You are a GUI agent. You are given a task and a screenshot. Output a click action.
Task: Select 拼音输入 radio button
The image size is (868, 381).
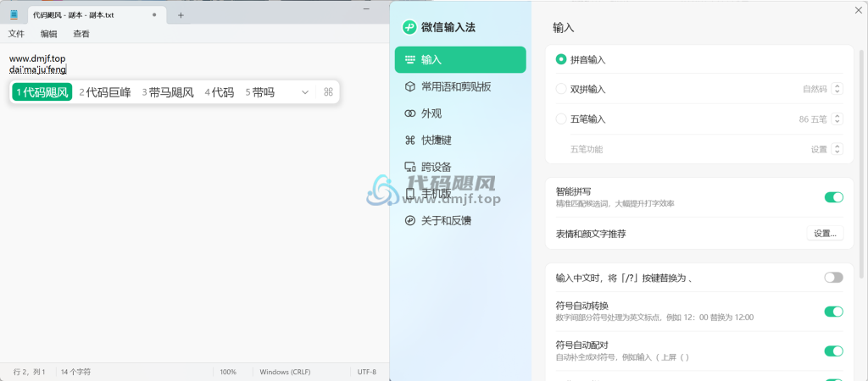[561, 60]
